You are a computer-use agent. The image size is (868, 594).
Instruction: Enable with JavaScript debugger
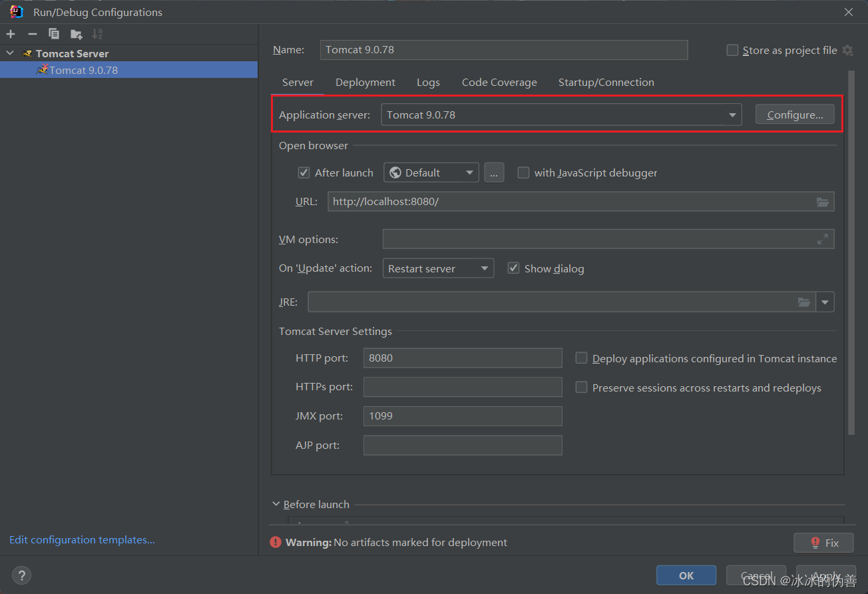(524, 172)
